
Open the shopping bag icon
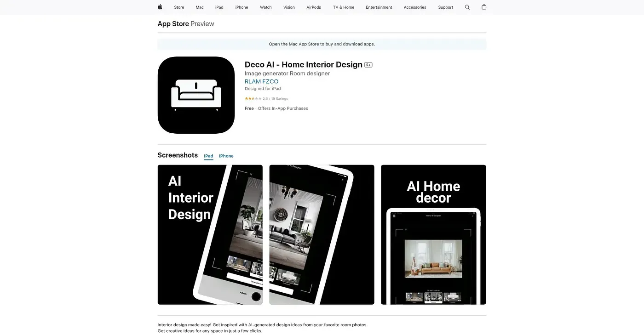click(x=484, y=7)
